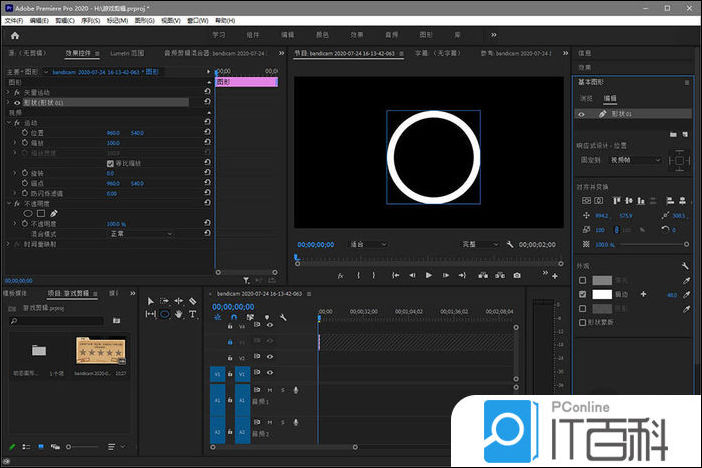Screen dimensions: 702x468
Task: Open the 适合 zoom level dropdown
Action: [364, 243]
